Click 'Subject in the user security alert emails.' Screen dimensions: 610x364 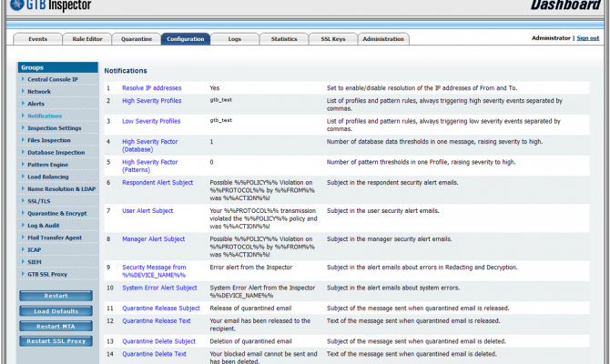(x=382, y=211)
